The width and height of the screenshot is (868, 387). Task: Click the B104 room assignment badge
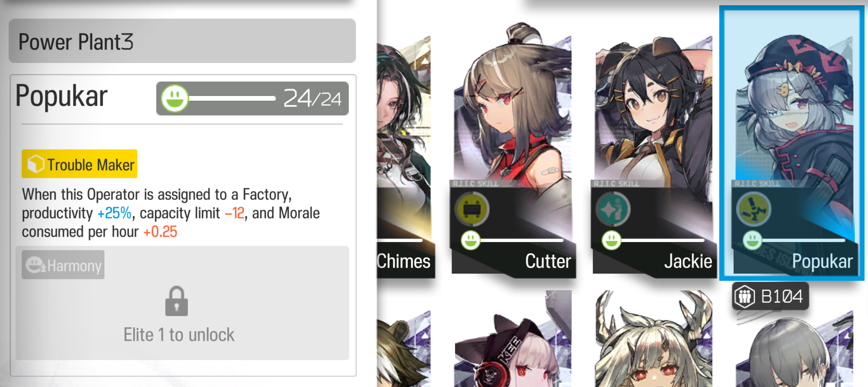[x=770, y=296]
